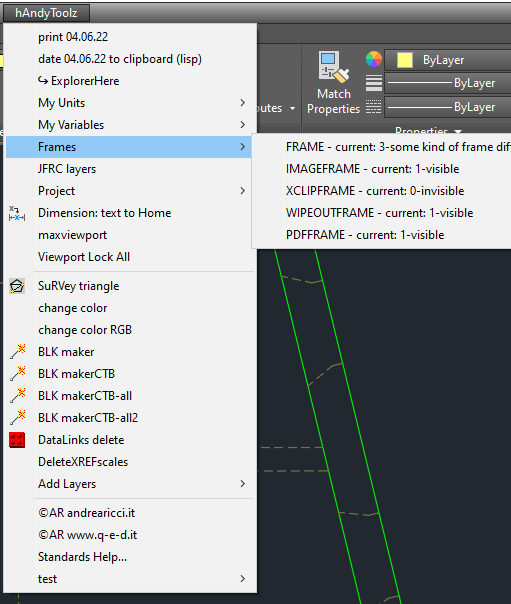Click the lineweight lines icon in Properties

point(374,83)
